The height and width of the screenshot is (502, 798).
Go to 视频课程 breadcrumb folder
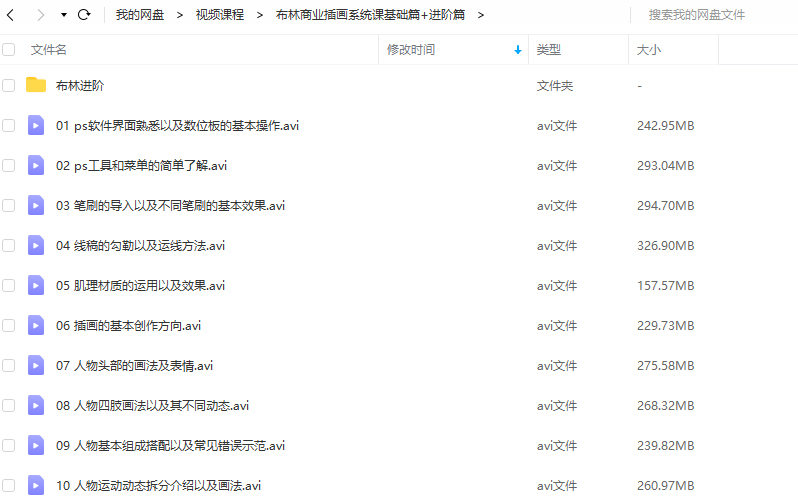tap(220, 15)
